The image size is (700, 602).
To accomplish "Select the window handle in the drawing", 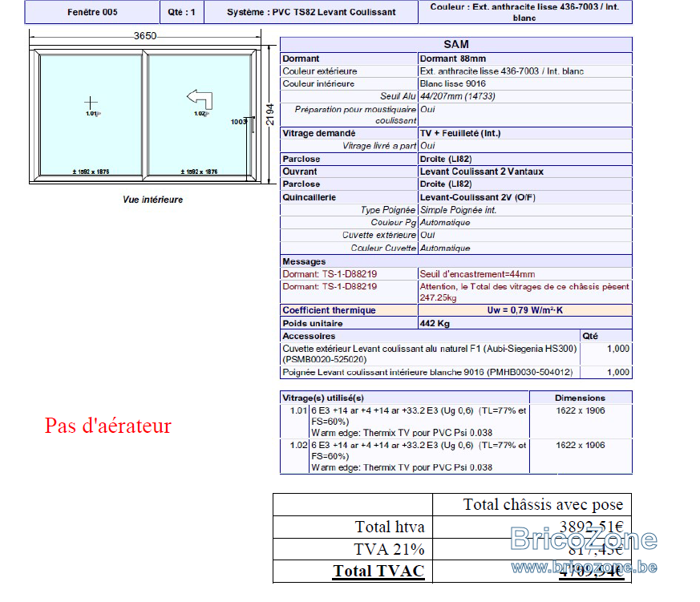I will click(253, 125).
